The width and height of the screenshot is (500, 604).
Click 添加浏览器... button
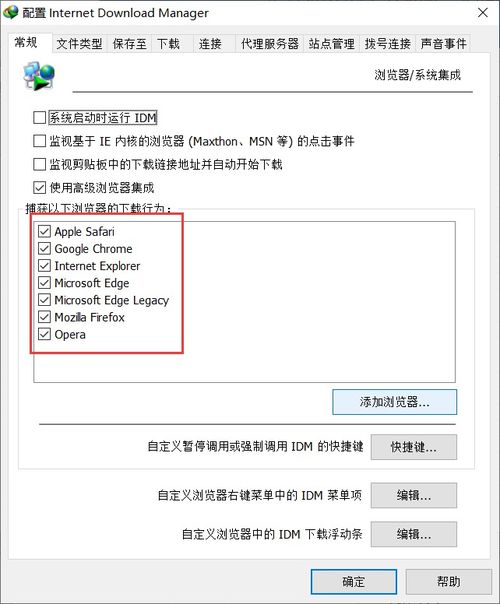click(x=394, y=402)
